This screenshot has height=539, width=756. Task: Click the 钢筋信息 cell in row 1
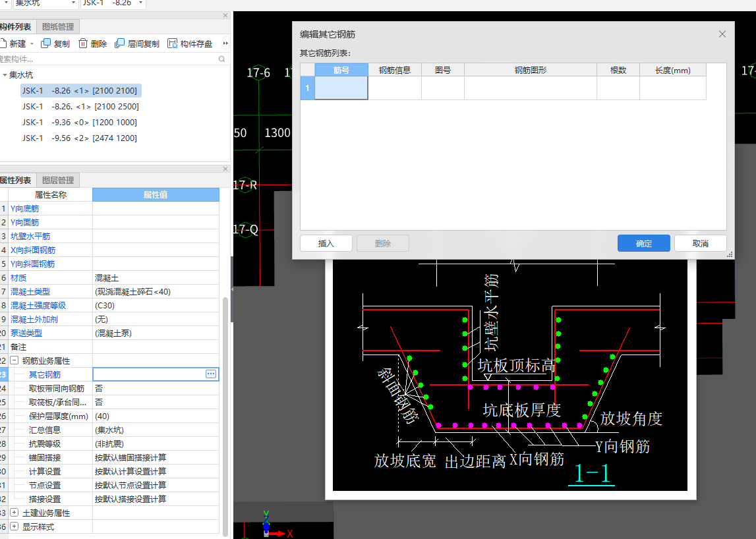pyautogui.click(x=395, y=88)
